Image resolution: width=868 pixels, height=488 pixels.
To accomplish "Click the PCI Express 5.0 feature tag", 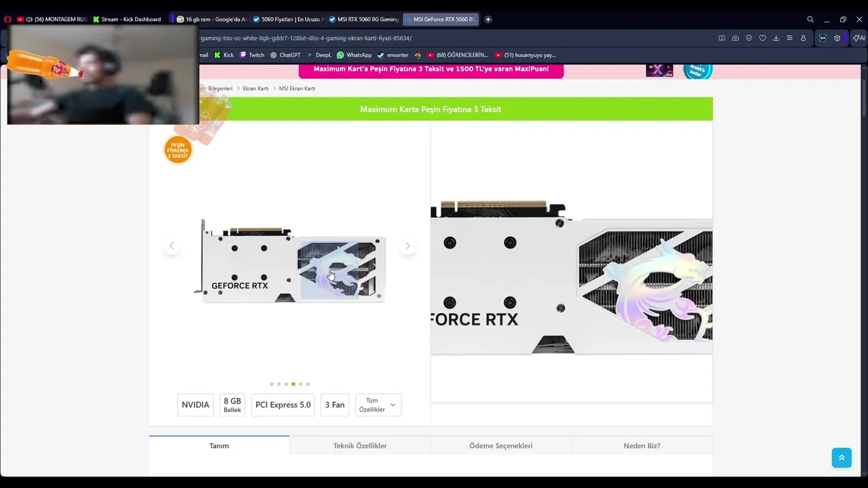I will 283,405.
